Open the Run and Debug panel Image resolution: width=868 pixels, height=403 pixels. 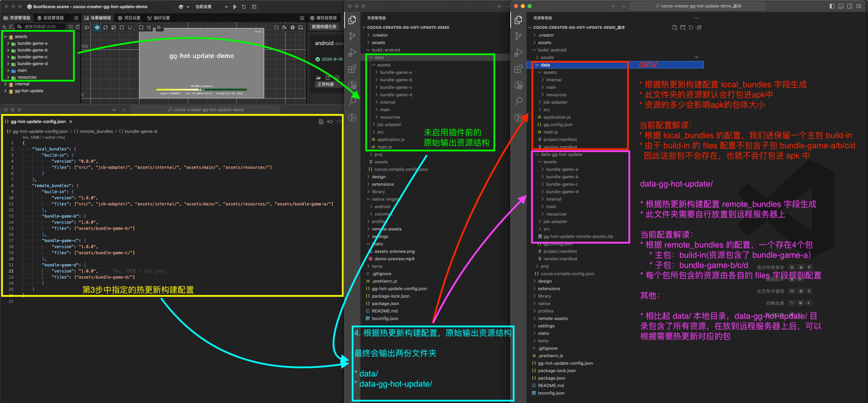353,53
